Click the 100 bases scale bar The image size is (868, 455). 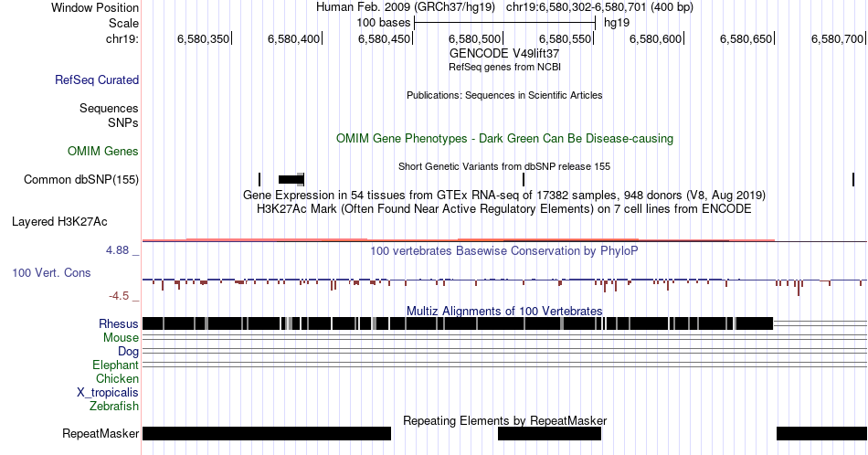click(505, 23)
